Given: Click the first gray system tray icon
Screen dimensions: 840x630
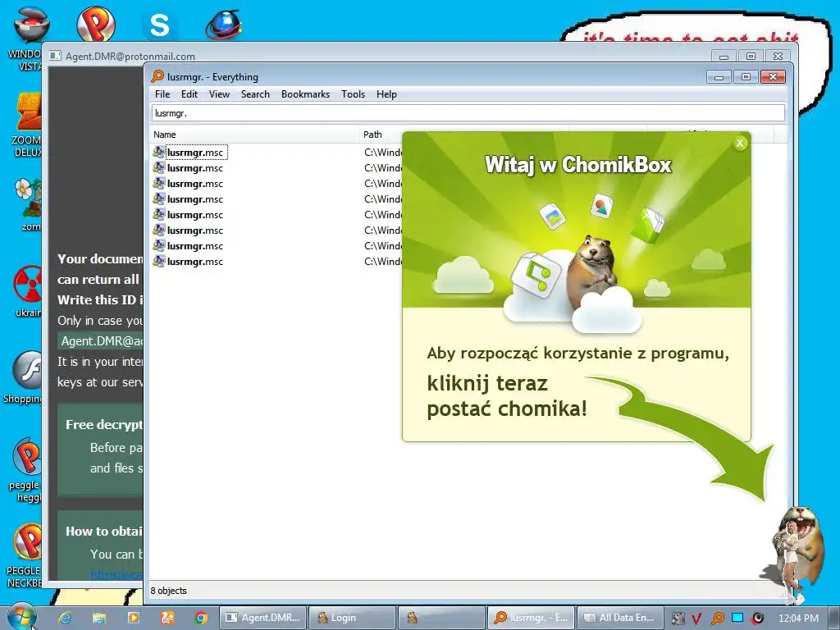Looking at the screenshot, I should (x=678, y=619).
